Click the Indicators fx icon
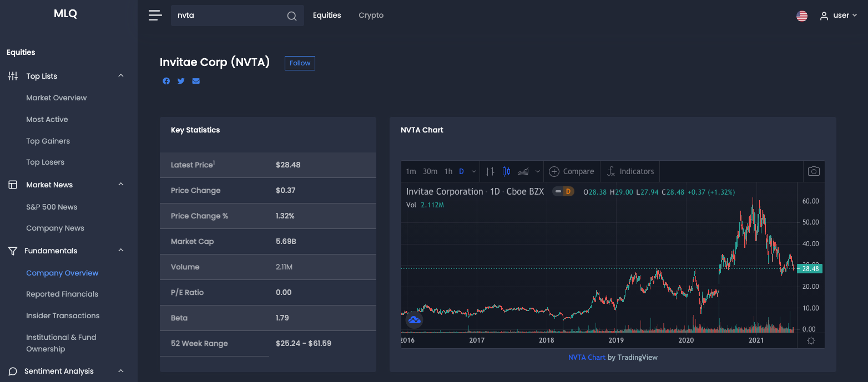Screen dimensions: 868x382 (x=610, y=171)
